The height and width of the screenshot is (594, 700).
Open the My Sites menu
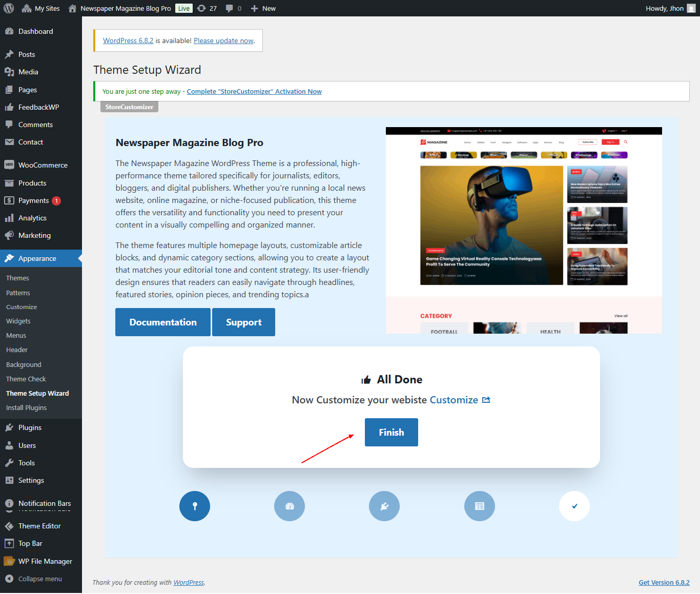click(x=40, y=8)
